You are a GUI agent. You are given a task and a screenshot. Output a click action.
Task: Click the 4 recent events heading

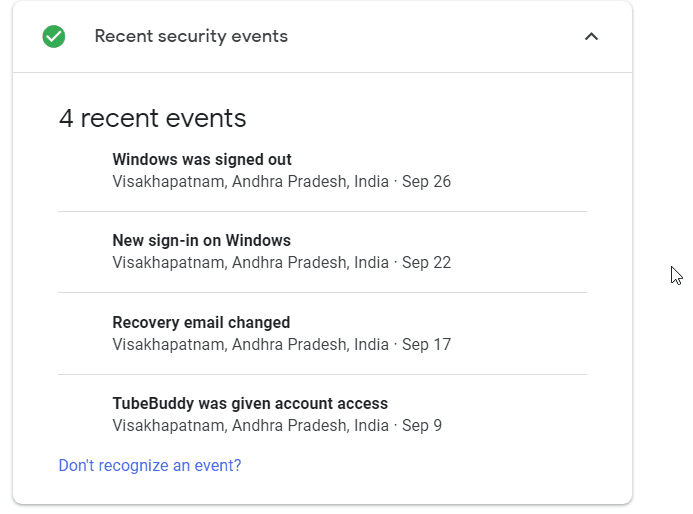click(x=152, y=118)
